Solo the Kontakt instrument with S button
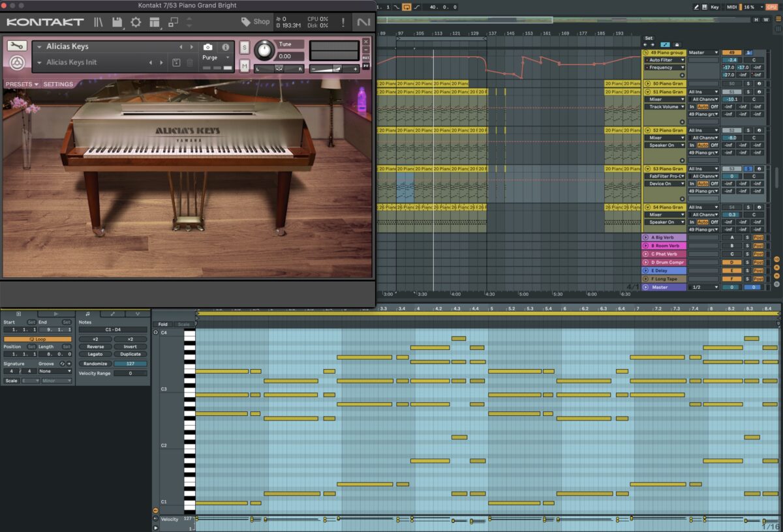 click(x=244, y=48)
